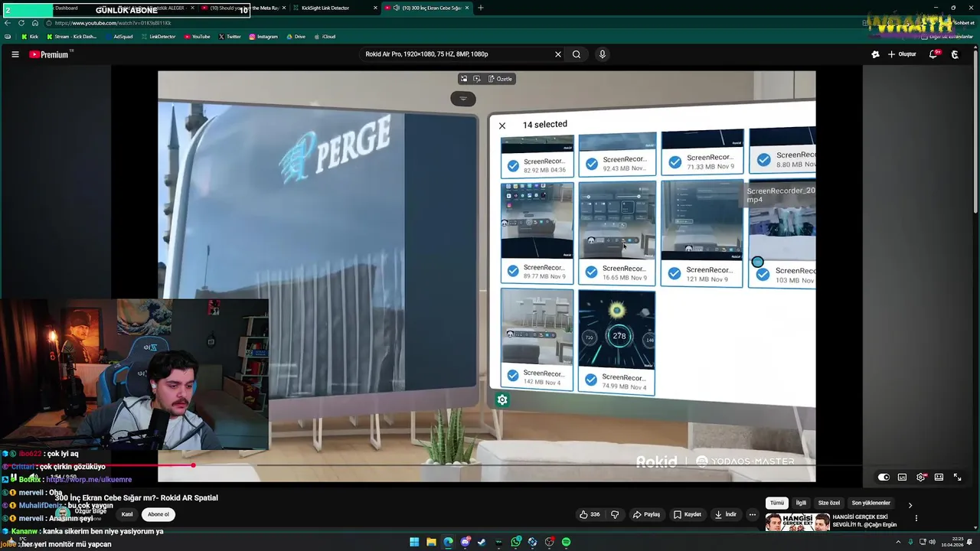The image size is (980, 551).
Task: Open the YouTube bookmark
Action: 198,37
